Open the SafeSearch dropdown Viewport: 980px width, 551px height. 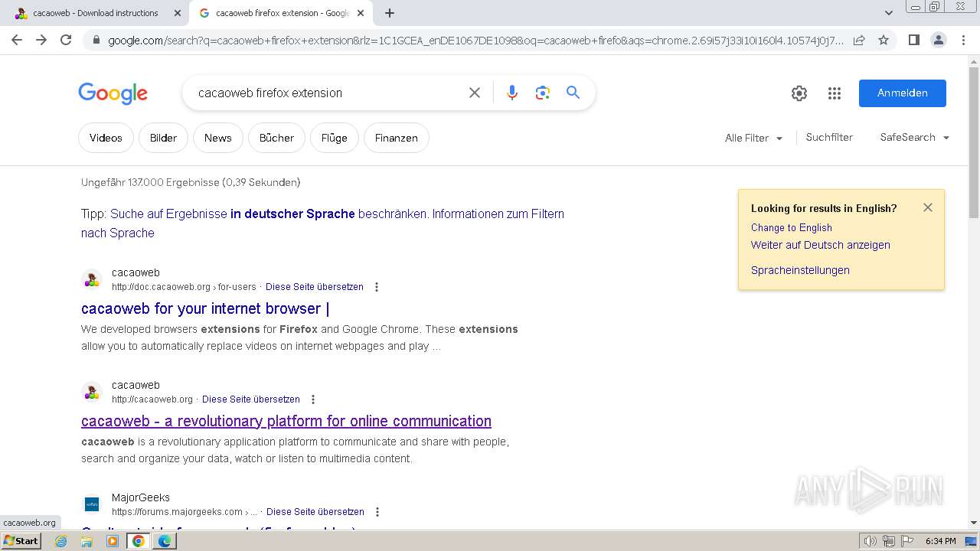pos(914,137)
